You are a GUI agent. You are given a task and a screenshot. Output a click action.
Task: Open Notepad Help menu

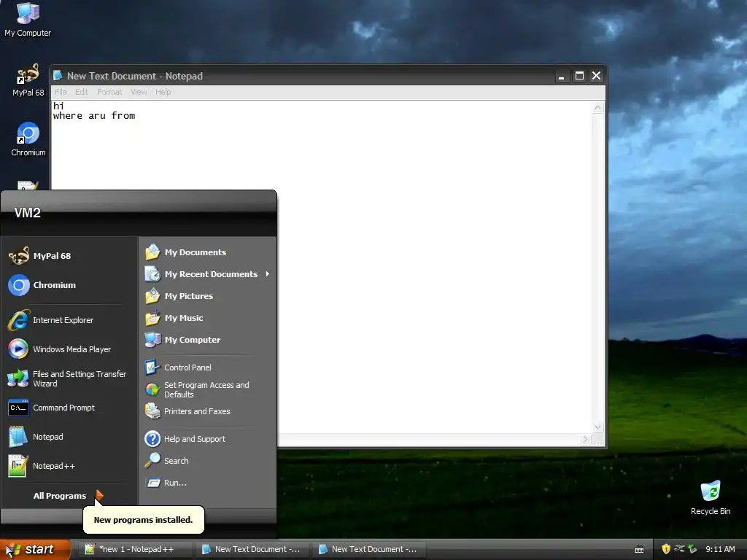(163, 92)
